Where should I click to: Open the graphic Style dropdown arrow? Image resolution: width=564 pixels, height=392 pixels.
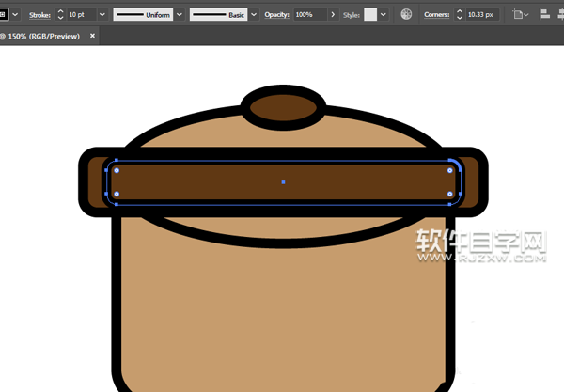(384, 15)
